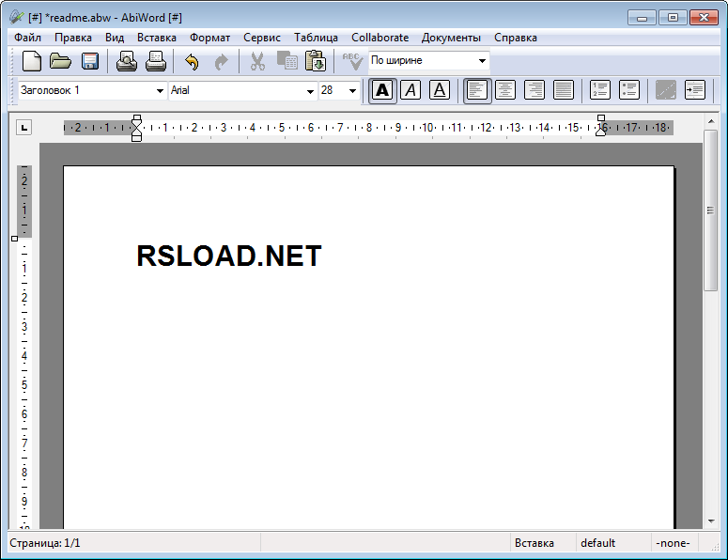
Task: Copy the selection from the toolbar
Action: pyautogui.click(x=287, y=61)
